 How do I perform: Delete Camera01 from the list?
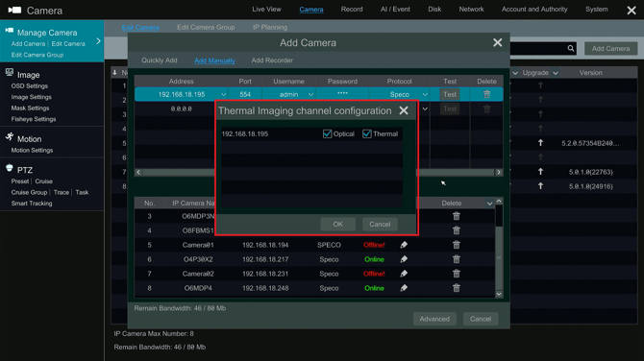(x=456, y=245)
